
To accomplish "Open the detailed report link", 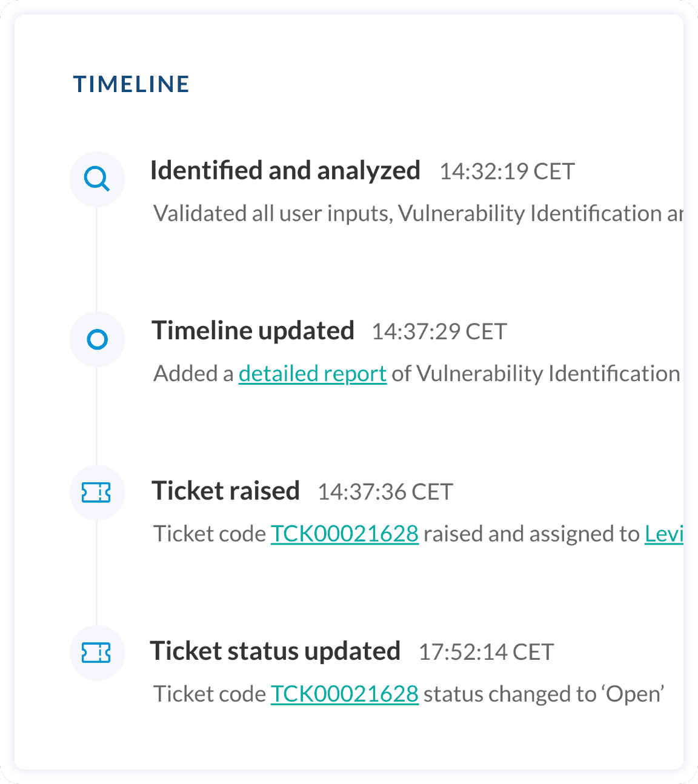I will click(313, 374).
